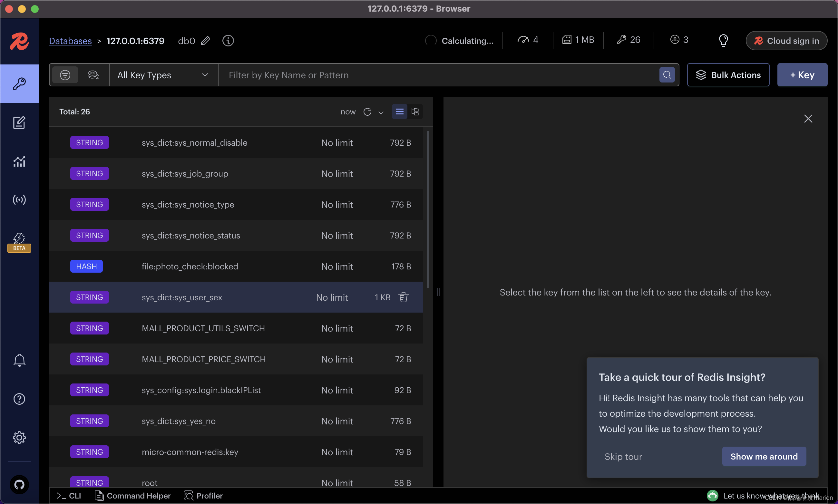Screen dimensions: 838x504
Task: Expand the All Key Types dropdown
Action: pos(163,75)
